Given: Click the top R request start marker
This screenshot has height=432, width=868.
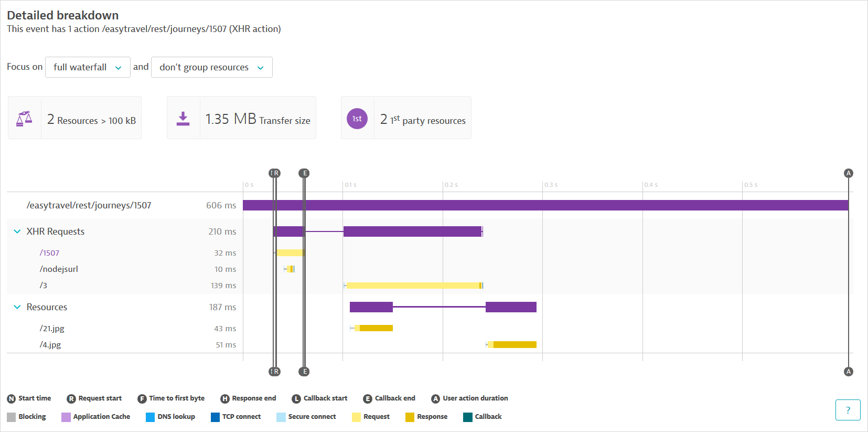Looking at the screenshot, I should (276, 173).
